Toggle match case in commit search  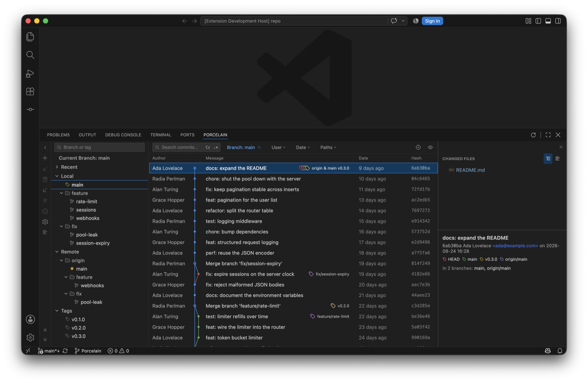[208, 147]
